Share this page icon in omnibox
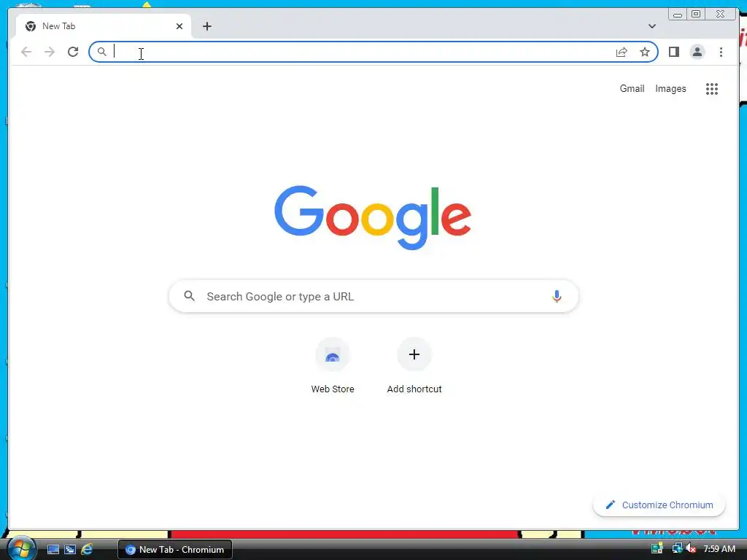Image resolution: width=747 pixels, height=560 pixels. (622, 52)
